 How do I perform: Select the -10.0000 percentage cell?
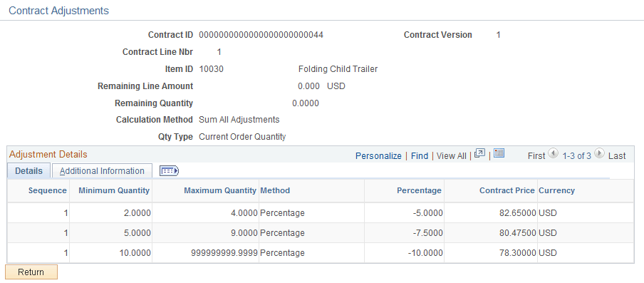(x=425, y=252)
